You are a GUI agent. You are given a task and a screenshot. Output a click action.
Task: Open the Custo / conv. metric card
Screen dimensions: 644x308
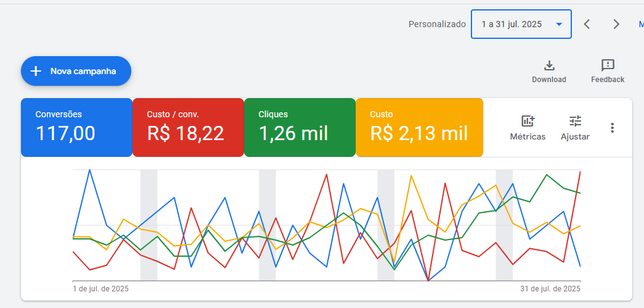[188, 127]
